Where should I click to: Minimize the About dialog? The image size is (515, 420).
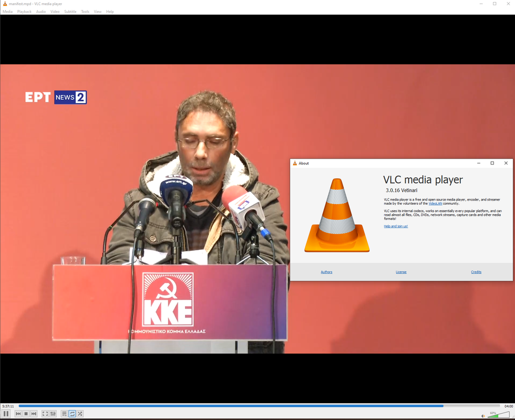pos(479,163)
